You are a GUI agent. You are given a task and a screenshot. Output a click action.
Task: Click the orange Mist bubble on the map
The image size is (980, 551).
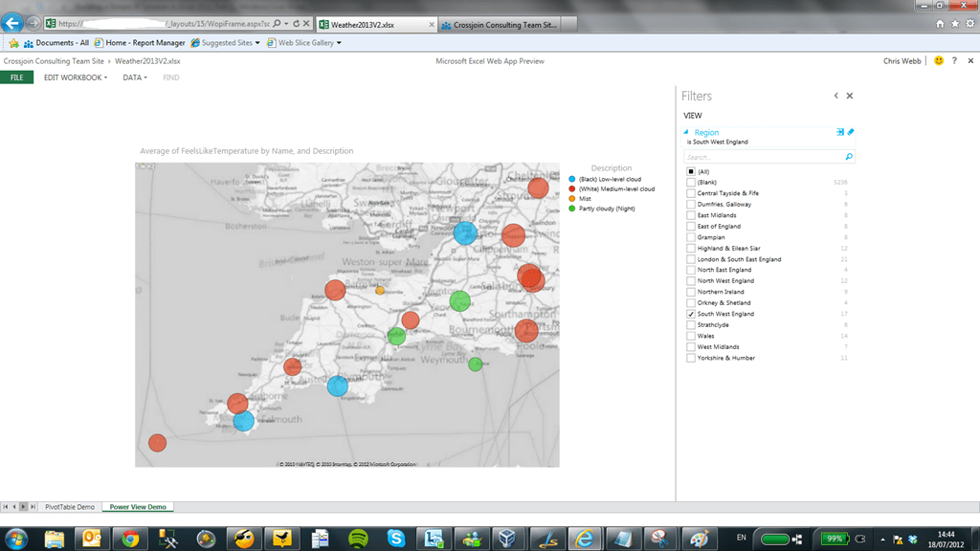tap(380, 291)
